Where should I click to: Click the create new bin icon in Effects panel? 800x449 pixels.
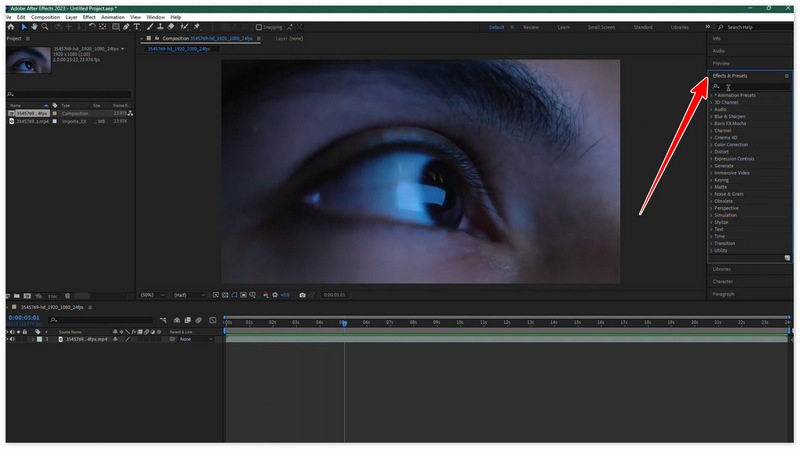coord(787,258)
